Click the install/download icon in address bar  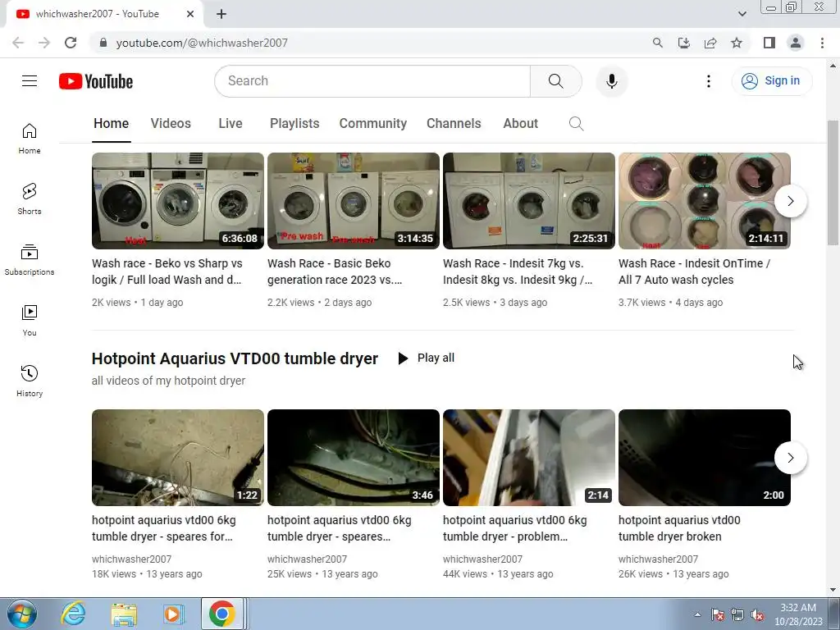(x=683, y=43)
